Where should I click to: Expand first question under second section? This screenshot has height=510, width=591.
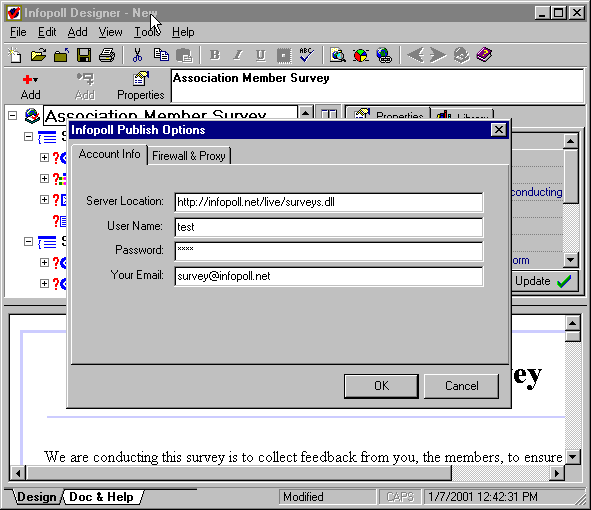click(44, 262)
